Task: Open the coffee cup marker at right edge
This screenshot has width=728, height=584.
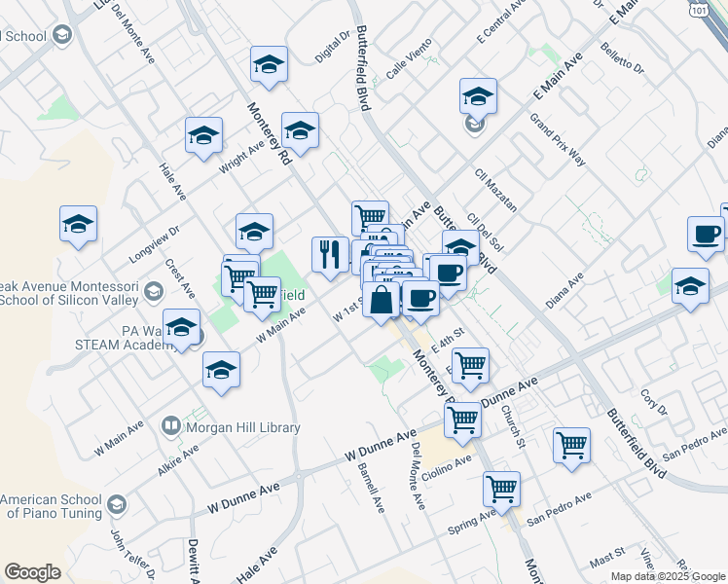Action: point(706,235)
